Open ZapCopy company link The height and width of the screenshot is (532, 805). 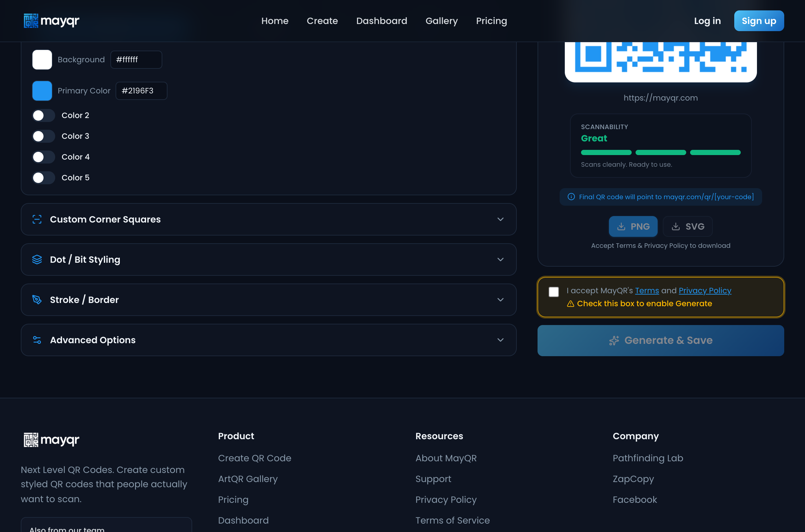click(x=633, y=479)
